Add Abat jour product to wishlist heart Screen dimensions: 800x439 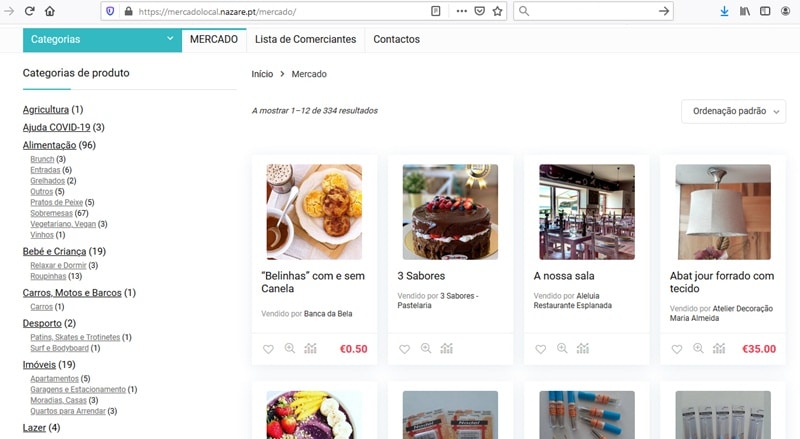(x=677, y=349)
